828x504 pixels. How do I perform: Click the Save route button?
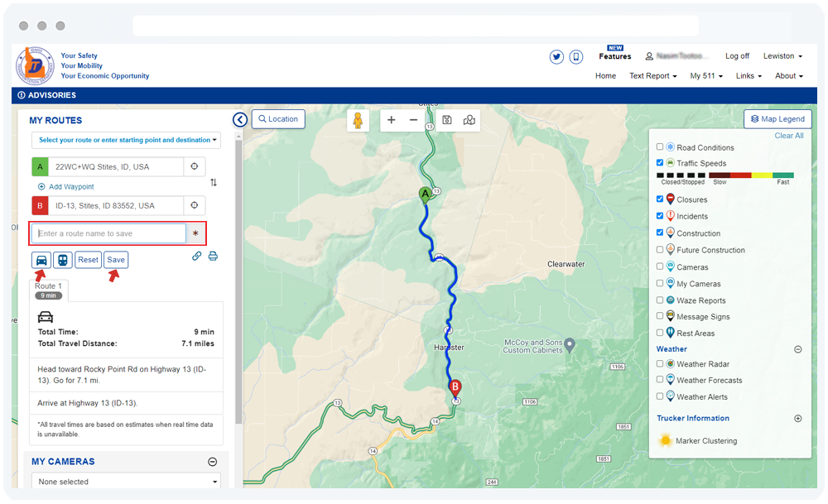tap(116, 260)
